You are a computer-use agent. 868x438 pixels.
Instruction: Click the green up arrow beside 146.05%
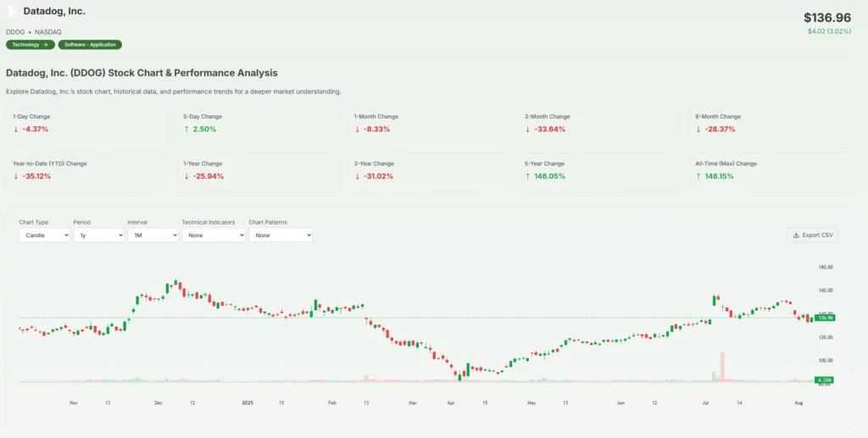[528, 176]
